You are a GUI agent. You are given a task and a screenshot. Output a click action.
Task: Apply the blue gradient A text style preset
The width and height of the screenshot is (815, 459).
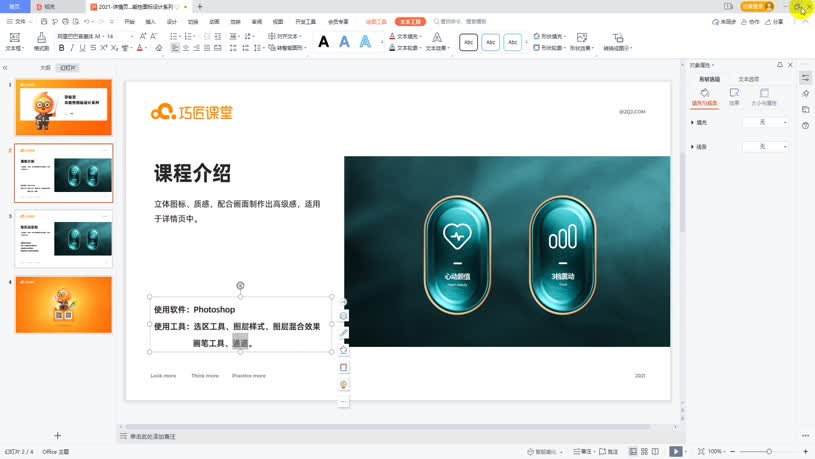tap(344, 42)
